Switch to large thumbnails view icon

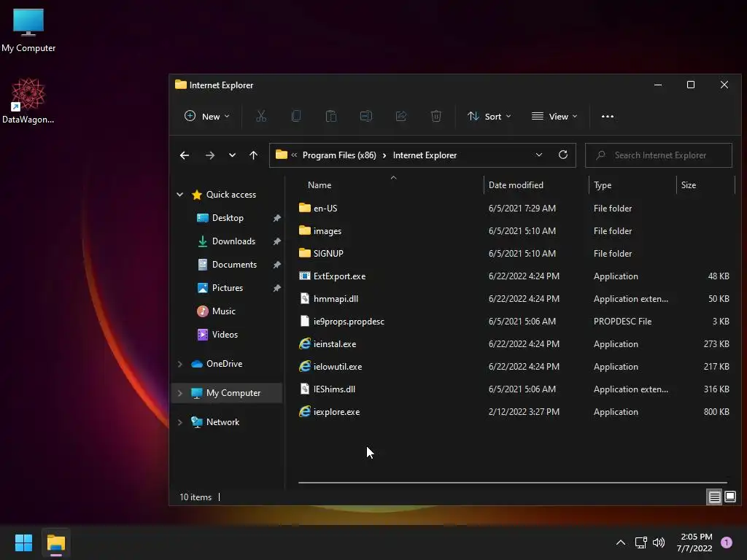729,497
